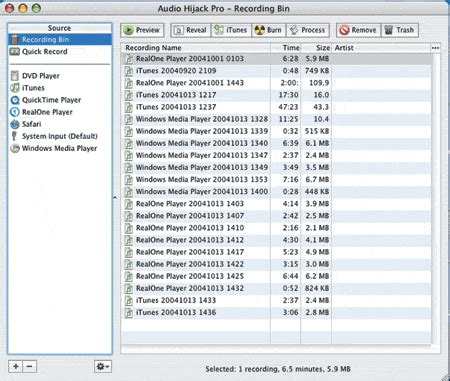Viewport: 450px width, 381px height.
Task: Click the 749 KB size cell
Action: (x=317, y=71)
